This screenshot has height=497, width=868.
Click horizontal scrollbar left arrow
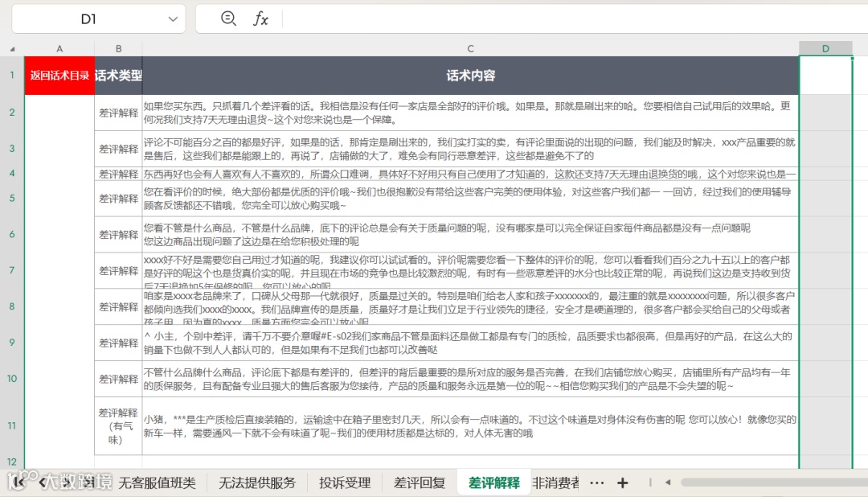(x=668, y=483)
